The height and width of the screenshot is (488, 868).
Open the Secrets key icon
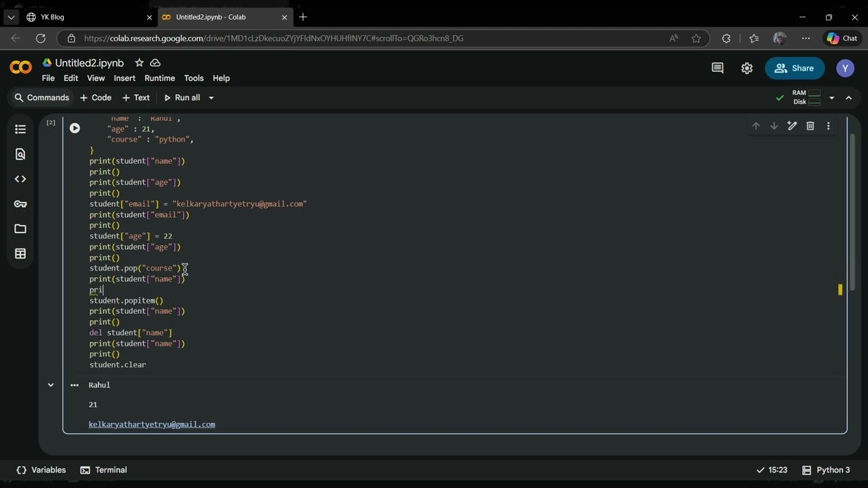pos(20,204)
